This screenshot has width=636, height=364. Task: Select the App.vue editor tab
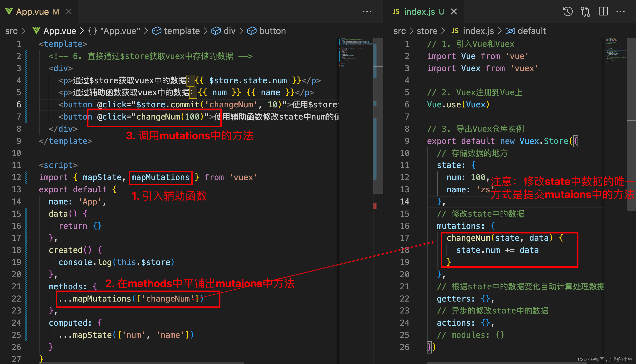33,11
